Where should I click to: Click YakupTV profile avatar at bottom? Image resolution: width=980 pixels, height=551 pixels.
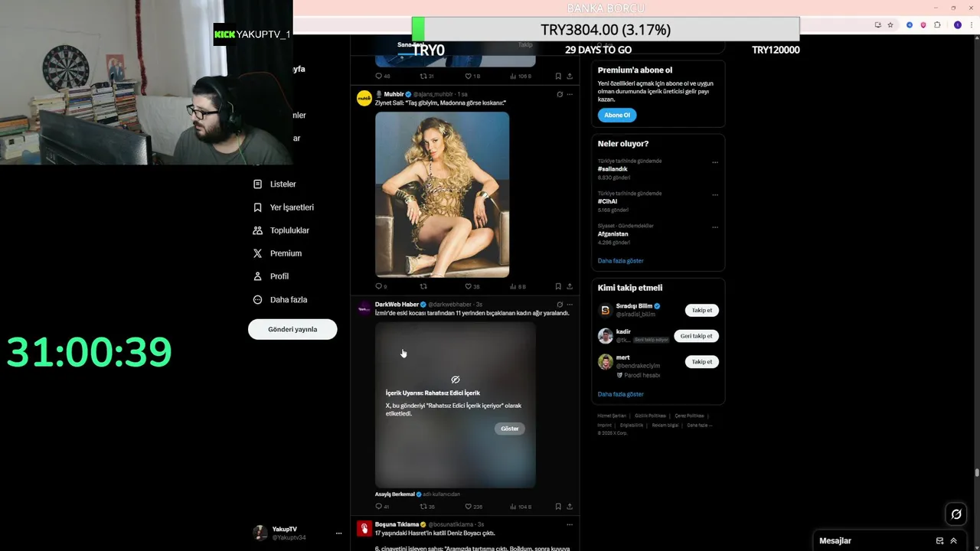[x=260, y=533]
